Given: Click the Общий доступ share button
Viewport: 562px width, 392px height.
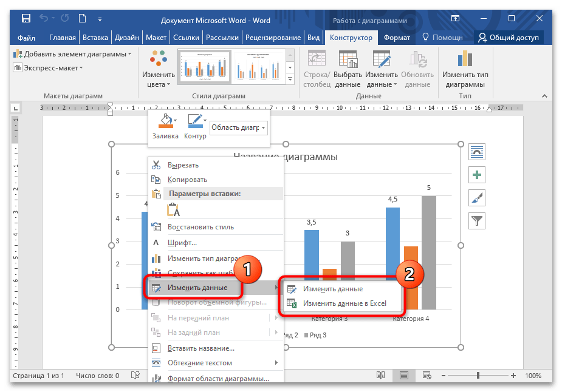Looking at the screenshot, I should 509,38.
